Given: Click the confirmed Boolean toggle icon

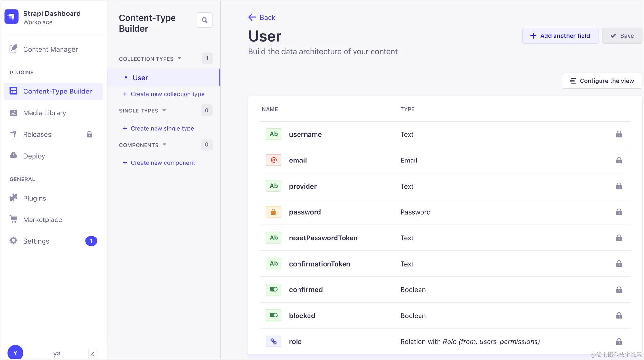Looking at the screenshot, I should [273, 289].
